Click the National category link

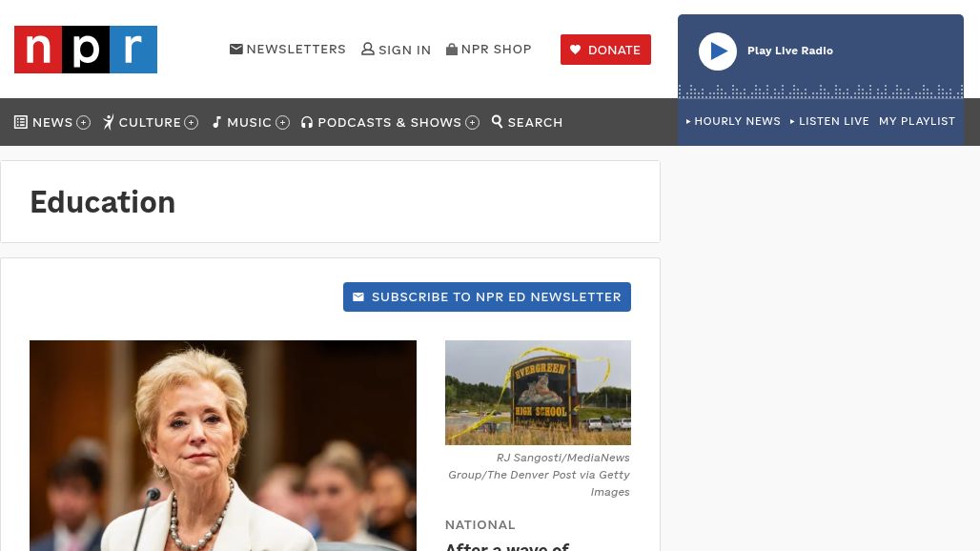[480, 524]
